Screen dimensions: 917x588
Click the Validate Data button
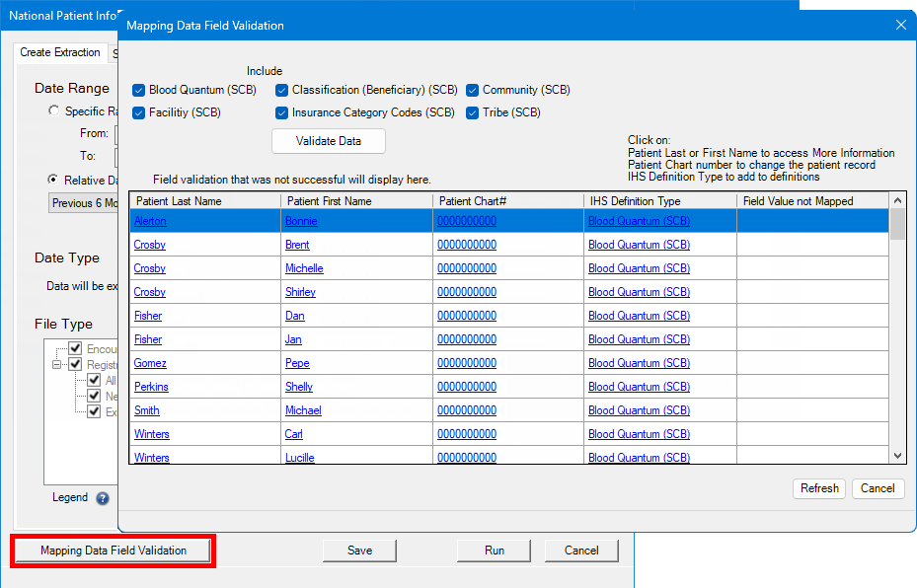(x=329, y=141)
